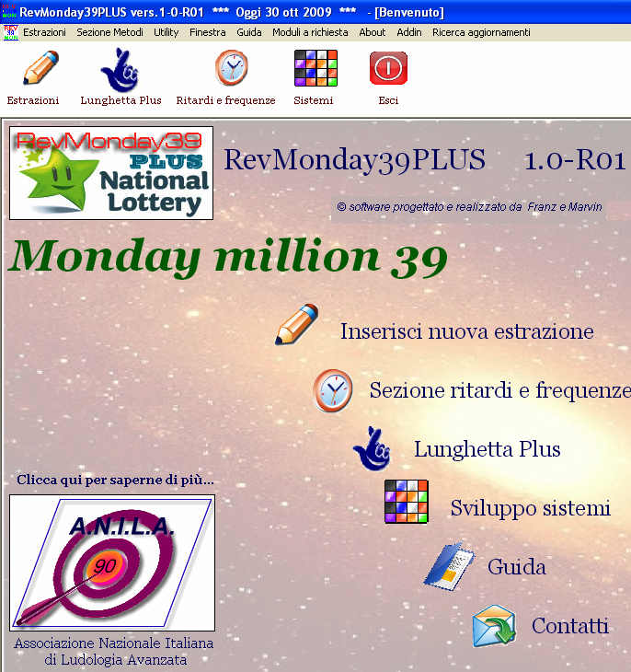Click Clicca qui per saperne di più text
Screen dimensions: 631x672
(115, 480)
